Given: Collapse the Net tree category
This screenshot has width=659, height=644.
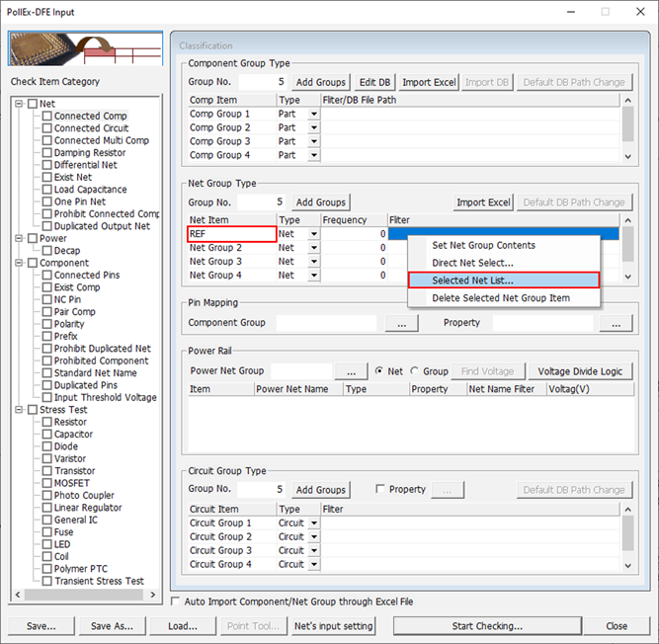Looking at the screenshot, I should 19,104.
